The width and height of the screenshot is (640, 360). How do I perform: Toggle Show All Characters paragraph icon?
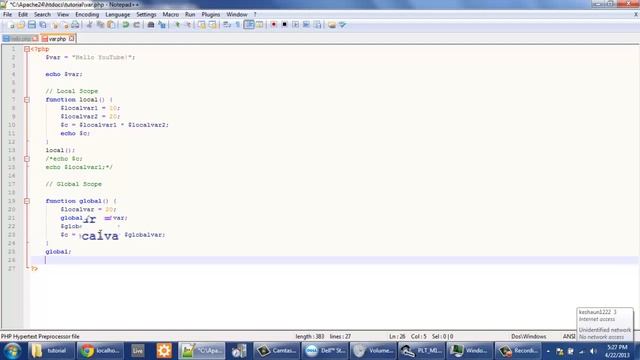pyautogui.click(x=238, y=25)
